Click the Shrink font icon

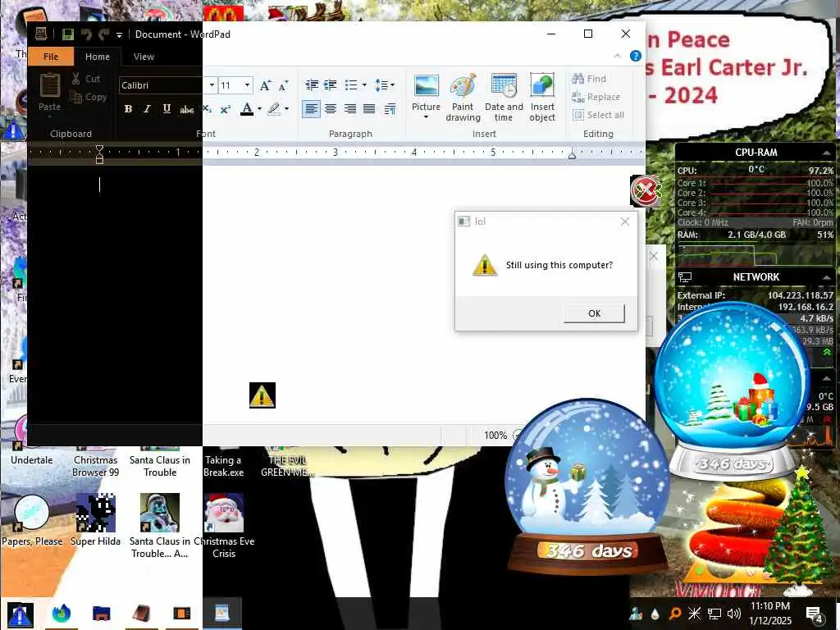(x=283, y=85)
